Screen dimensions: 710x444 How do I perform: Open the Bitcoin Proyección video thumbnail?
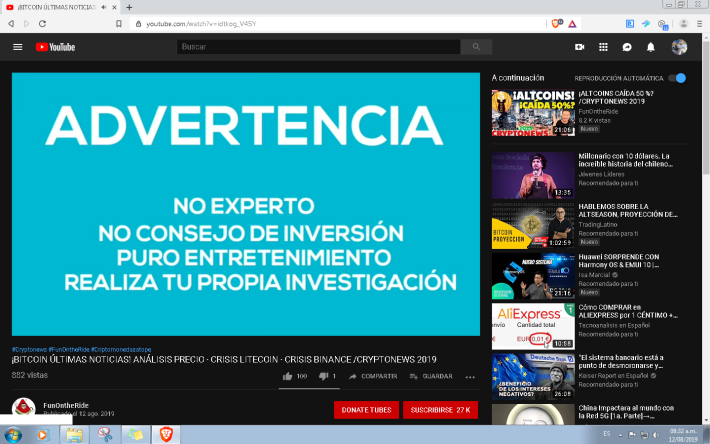533,225
